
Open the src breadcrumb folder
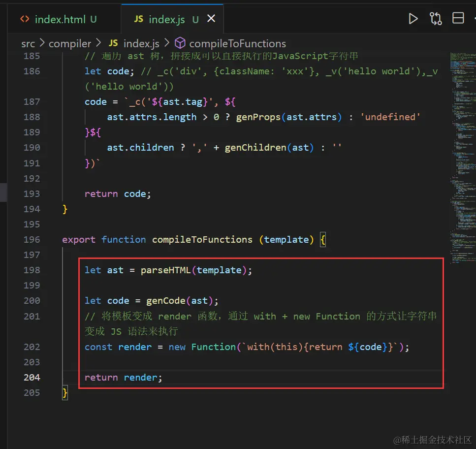(28, 44)
